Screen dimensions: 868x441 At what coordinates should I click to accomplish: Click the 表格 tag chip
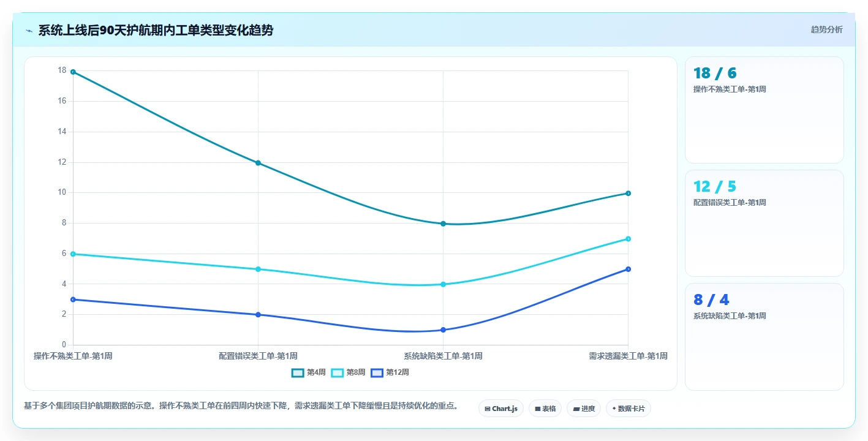tap(545, 409)
